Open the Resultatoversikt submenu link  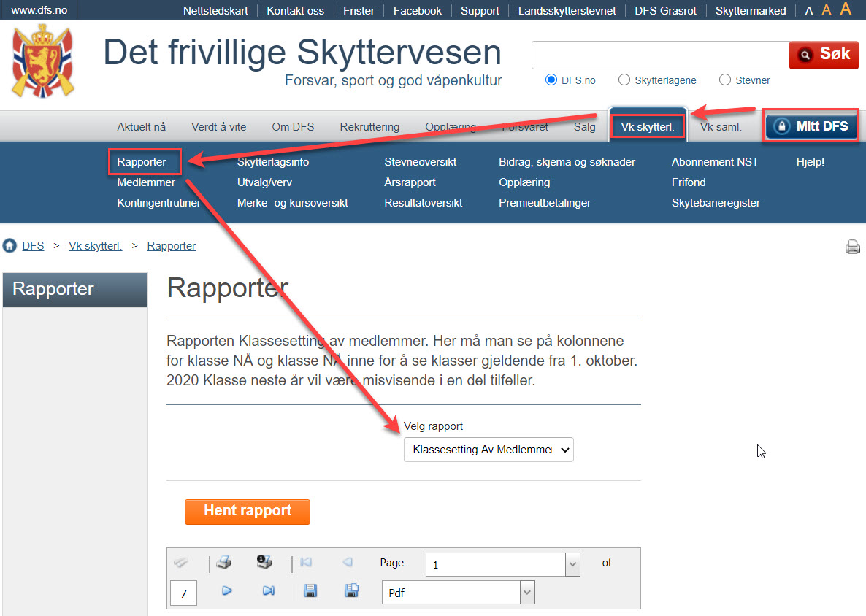click(x=423, y=203)
